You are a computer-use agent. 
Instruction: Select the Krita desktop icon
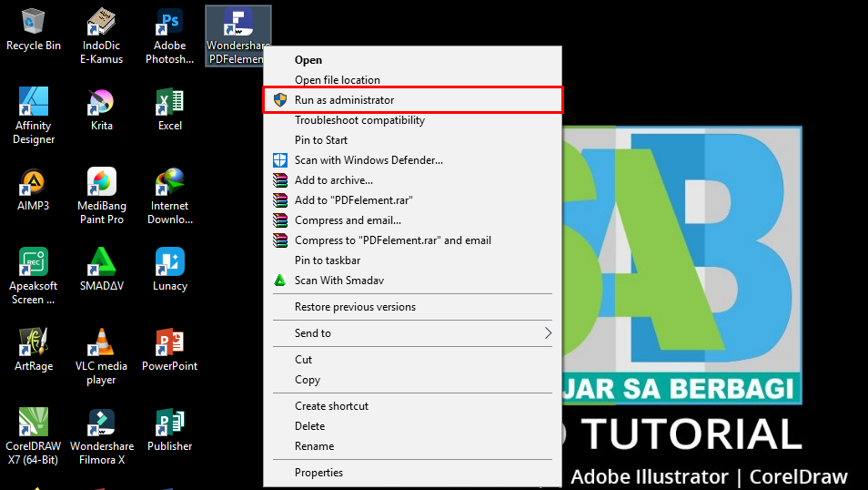[x=101, y=109]
